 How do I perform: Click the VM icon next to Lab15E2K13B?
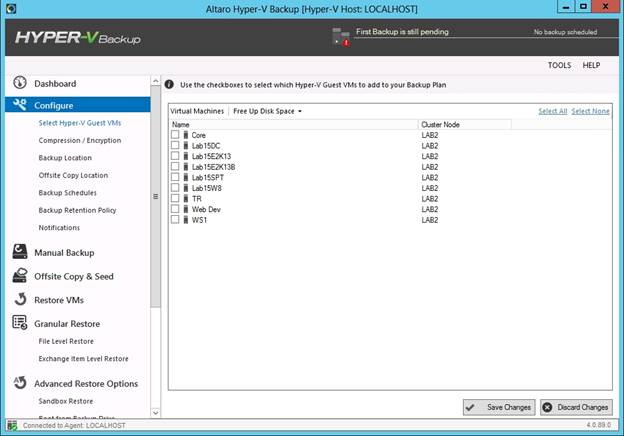tap(186, 167)
